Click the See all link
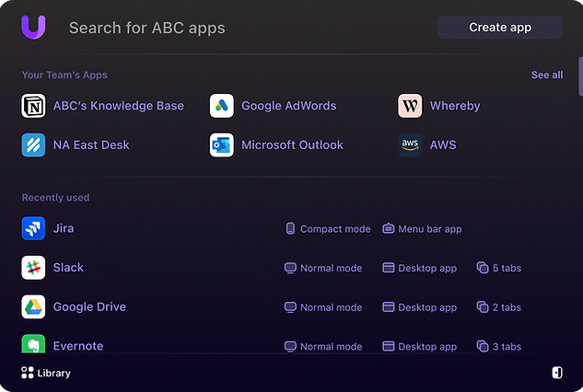 pyautogui.click(x=547, y=75)
